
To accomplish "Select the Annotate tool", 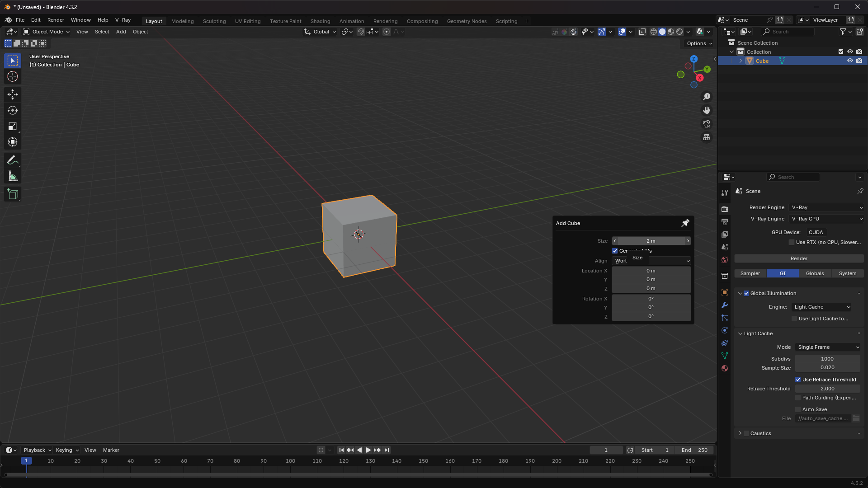I will coord(13,160).
